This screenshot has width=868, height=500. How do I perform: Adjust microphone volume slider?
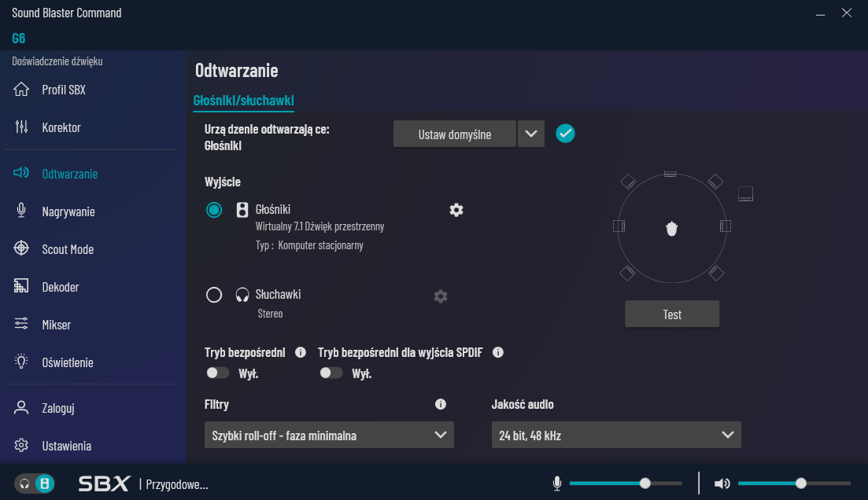626,483
